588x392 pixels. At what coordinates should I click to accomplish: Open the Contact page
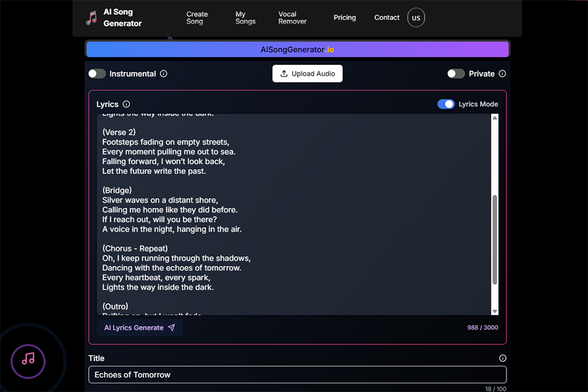[386, 18]
